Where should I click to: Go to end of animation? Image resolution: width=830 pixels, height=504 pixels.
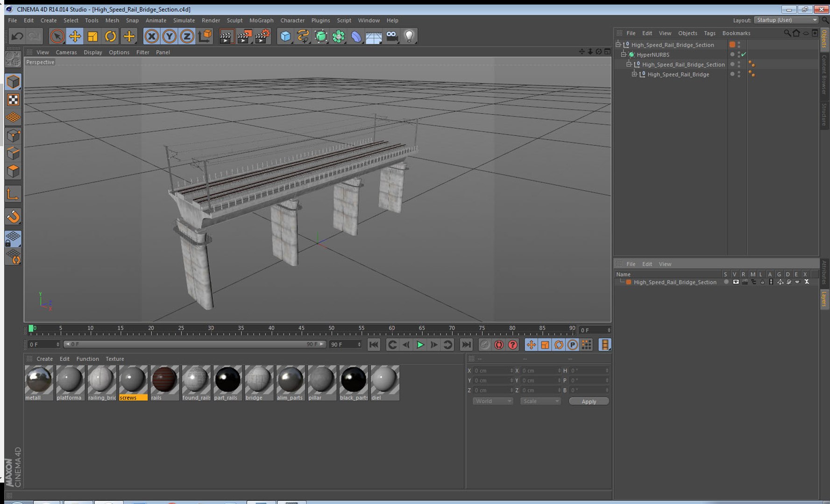pyautogui.click(x=466, y=345)
